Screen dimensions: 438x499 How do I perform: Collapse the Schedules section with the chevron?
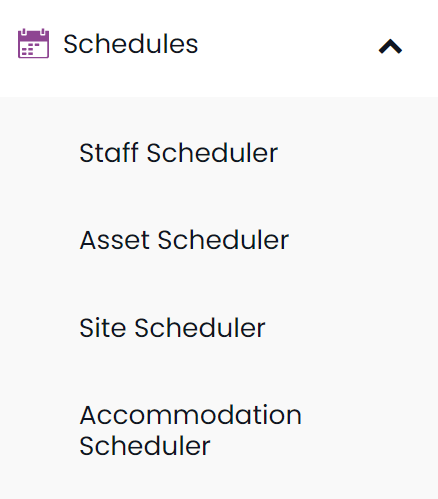click(x=390, y=46)
